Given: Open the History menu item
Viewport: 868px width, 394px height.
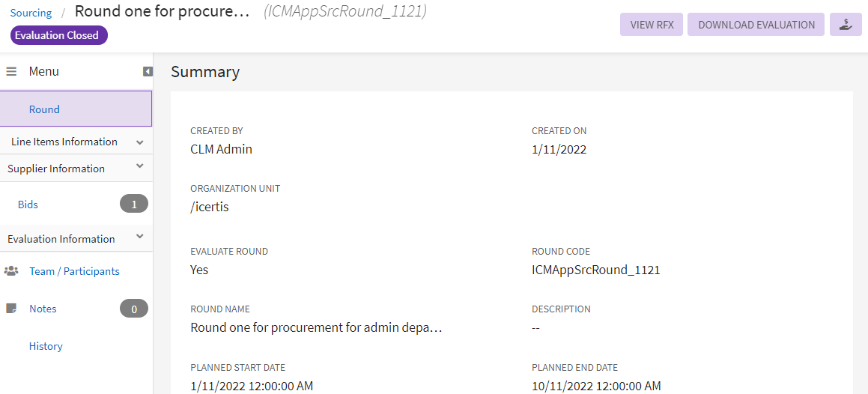Looking at the screenshot, I should [x=46, y=346].
